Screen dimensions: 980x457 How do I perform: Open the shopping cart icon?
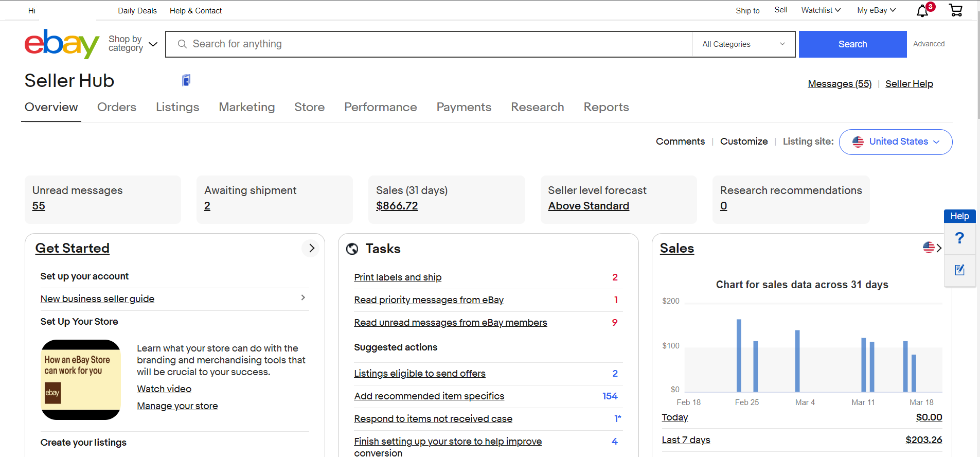click(956, 10)
